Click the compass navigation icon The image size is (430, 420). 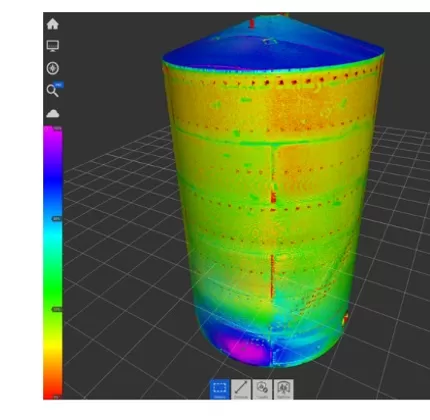[x=52, y=68]
